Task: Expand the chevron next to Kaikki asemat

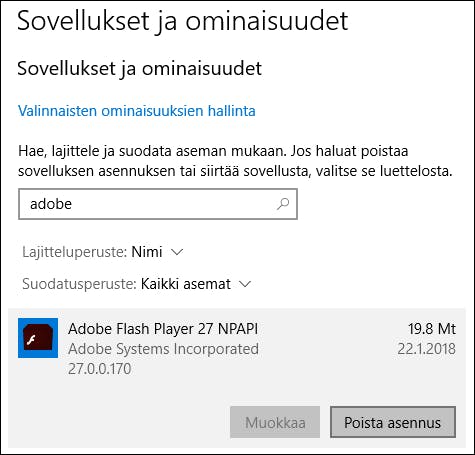Action: (x=245, y=284)
